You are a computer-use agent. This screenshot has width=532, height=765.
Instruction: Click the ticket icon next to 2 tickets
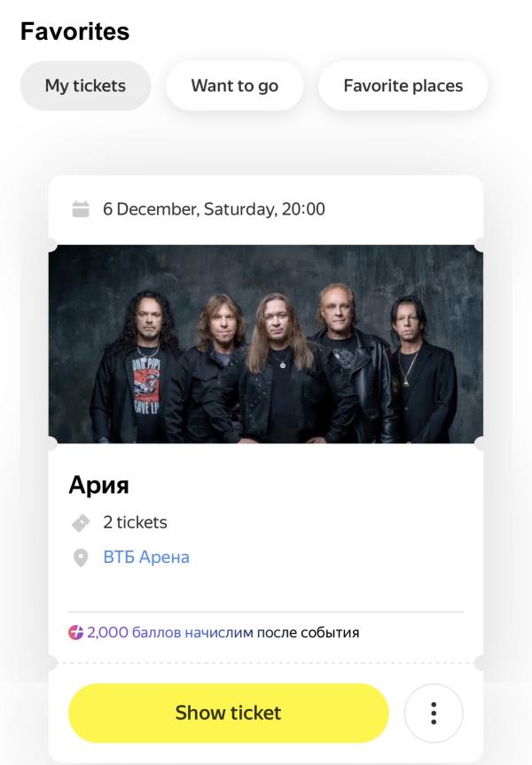(81, 523)
